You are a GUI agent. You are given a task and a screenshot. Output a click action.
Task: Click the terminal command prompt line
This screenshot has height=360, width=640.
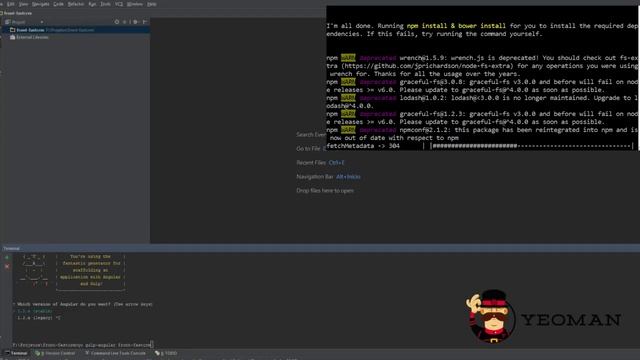pos(83,345)
